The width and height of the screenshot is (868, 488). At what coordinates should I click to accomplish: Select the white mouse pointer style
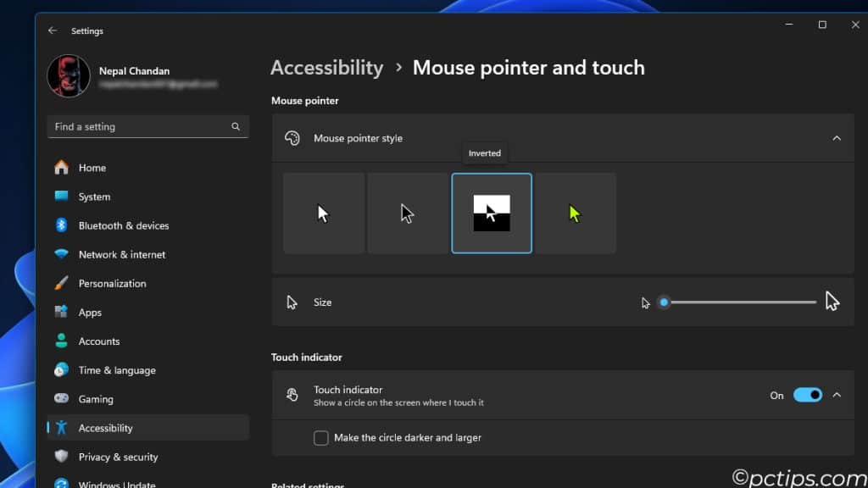pyautogui.click(x=324, y=213)
